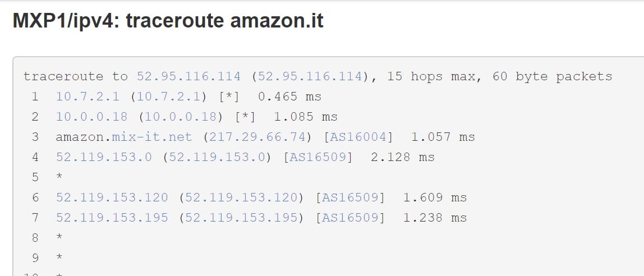The width and height of the screenshot is (644, 276).
Task: Open hop 7 hostname link 52.119.153.195
Action: click(112, 218)
